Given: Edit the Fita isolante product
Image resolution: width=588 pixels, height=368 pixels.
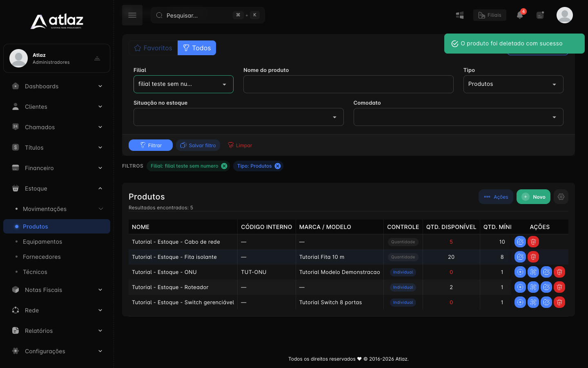Looking at the screenshot, I should 520,257.
